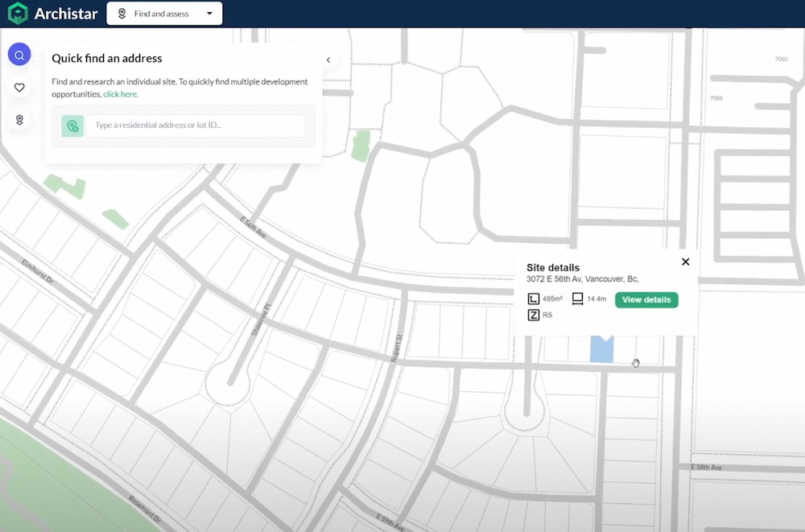
Task: Click the Archistar logo icon
Action: pos(18,14)
